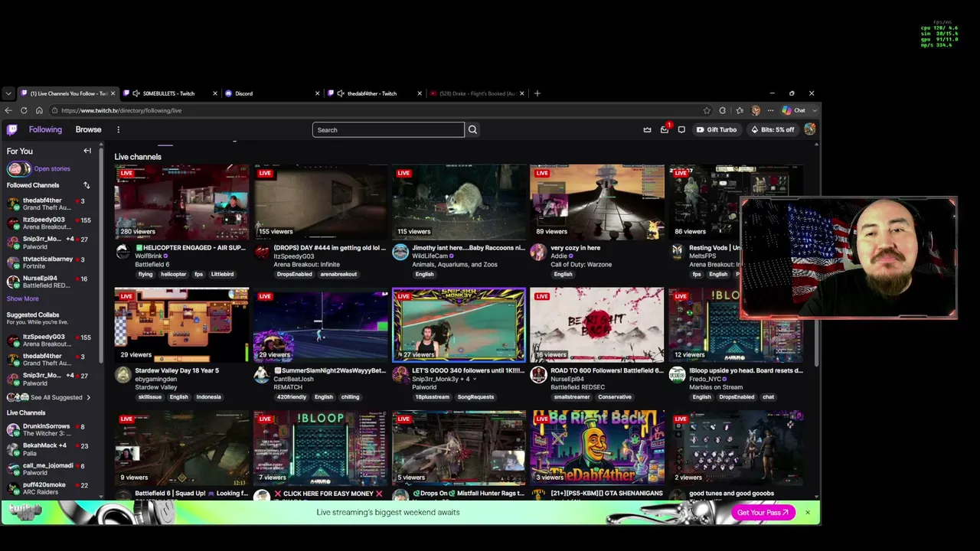Open the raccoon WildLifeCam stream thumbnail
The height and width of the screenshot is (551, 980).
459,201
